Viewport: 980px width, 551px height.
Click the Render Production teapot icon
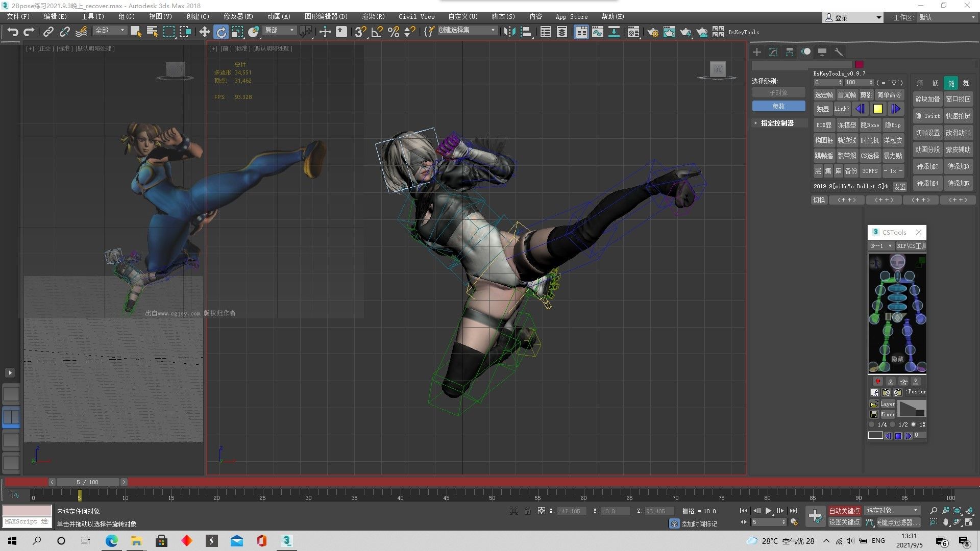pyautogui.click(x=685, y=32)
